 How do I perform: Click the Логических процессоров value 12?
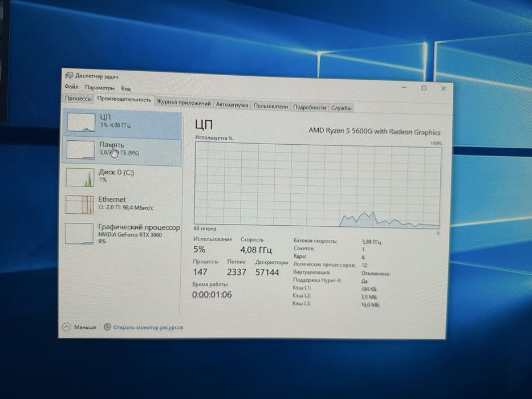click(364, 265)
